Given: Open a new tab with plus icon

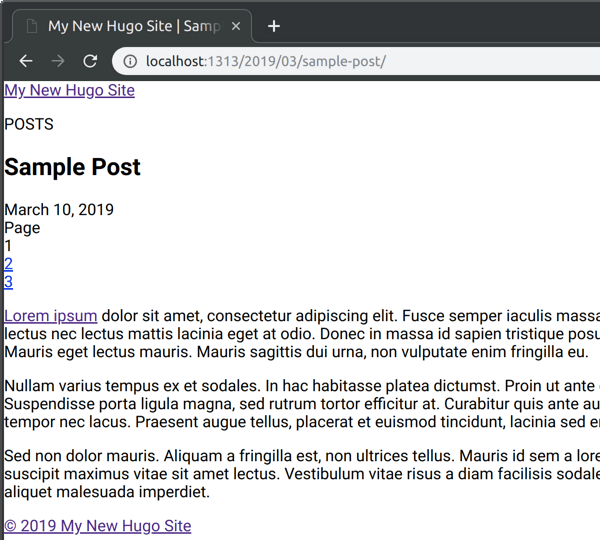Looking at the screenshot, I should 274,26.
